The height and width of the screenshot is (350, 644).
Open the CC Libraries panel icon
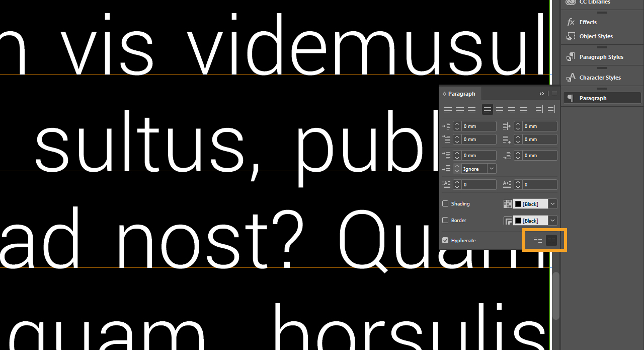[571, 2]
